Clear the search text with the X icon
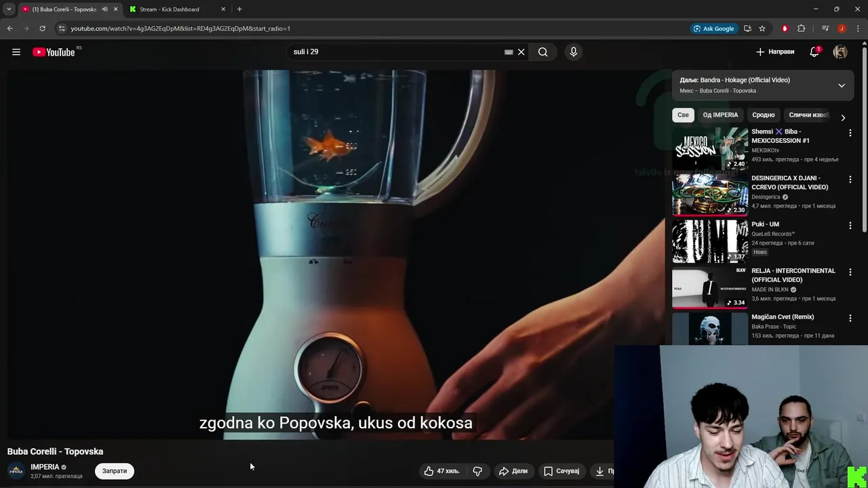868x488 pixels. [x=521, y=52]
